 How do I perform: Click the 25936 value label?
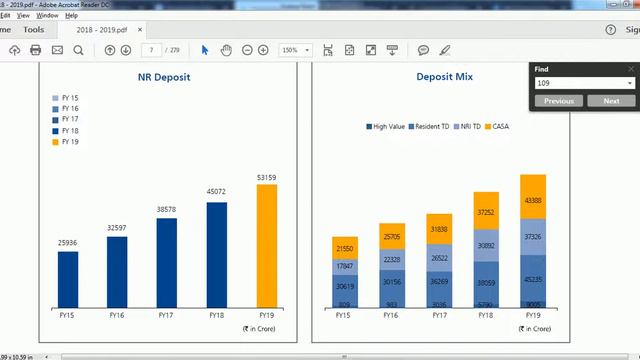click(67, 243)
